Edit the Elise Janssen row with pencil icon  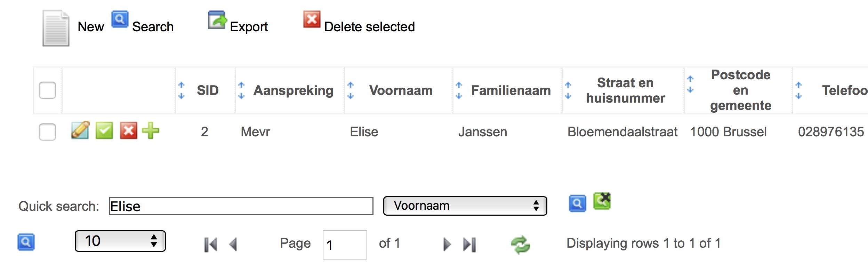(x=80, y=130)
